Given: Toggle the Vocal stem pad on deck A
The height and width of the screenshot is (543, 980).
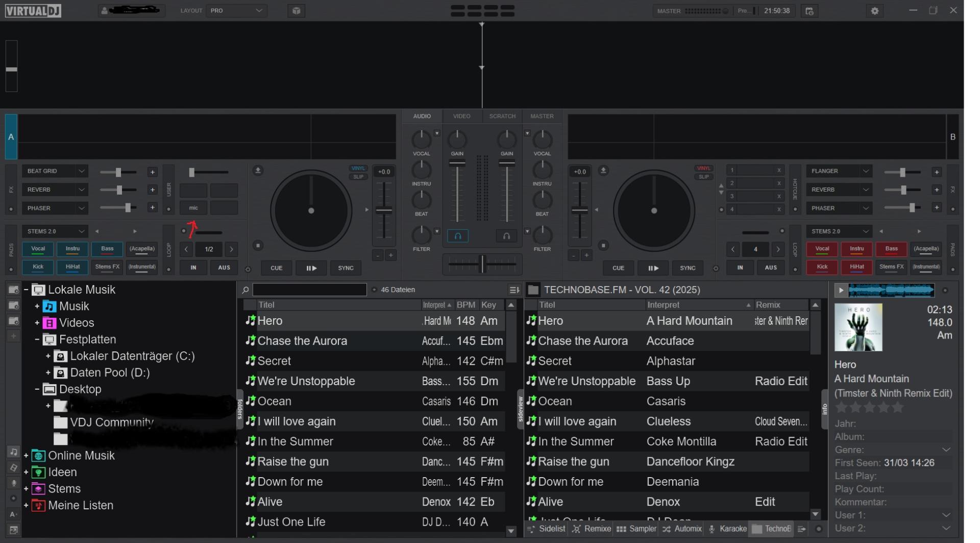Looking at the screenshot, I should tap(38, 249).
